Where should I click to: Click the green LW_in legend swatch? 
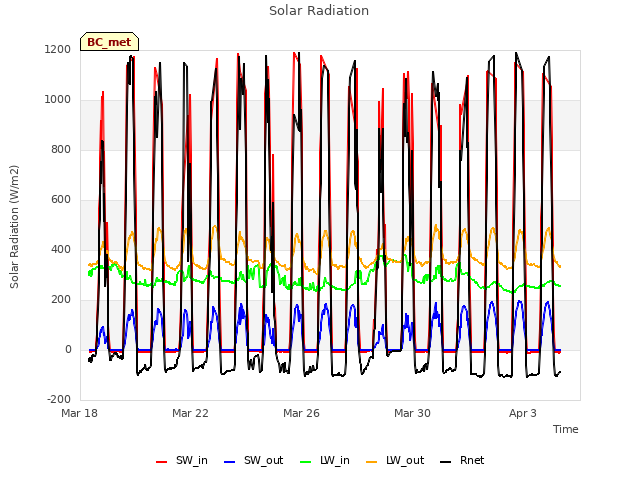pos(306,462)
